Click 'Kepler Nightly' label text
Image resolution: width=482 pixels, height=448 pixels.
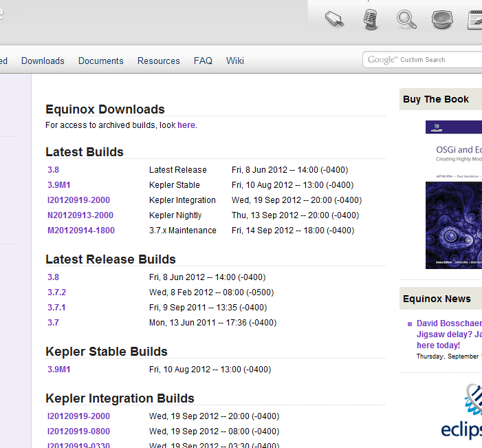click(x=175, y=215)
